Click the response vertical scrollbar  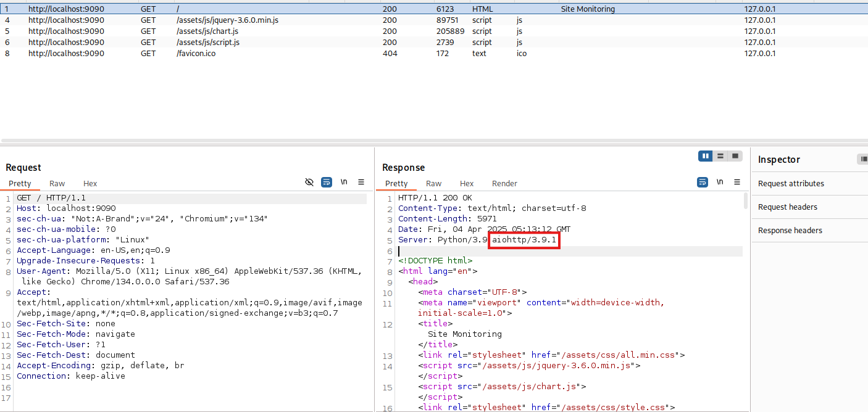click(746, 201)
